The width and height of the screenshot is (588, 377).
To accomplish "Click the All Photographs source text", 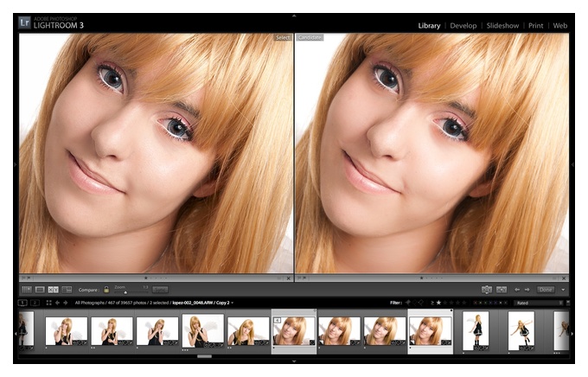I will point(89,303).
